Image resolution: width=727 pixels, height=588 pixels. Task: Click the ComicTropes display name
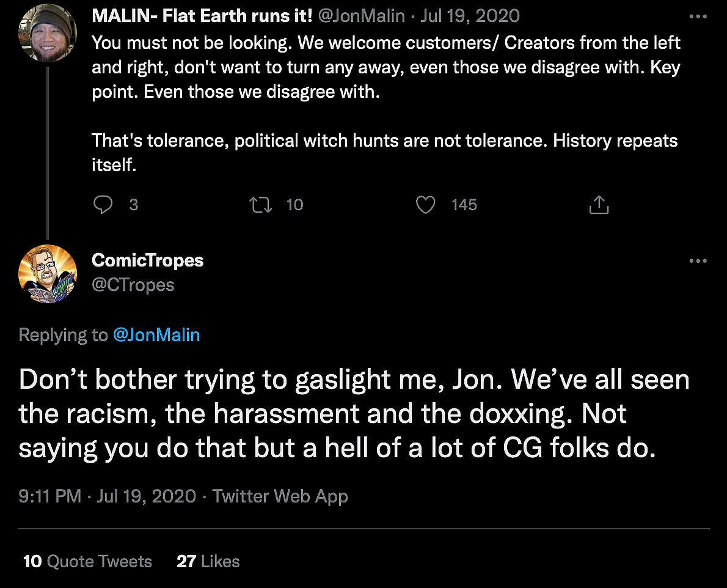147,260
